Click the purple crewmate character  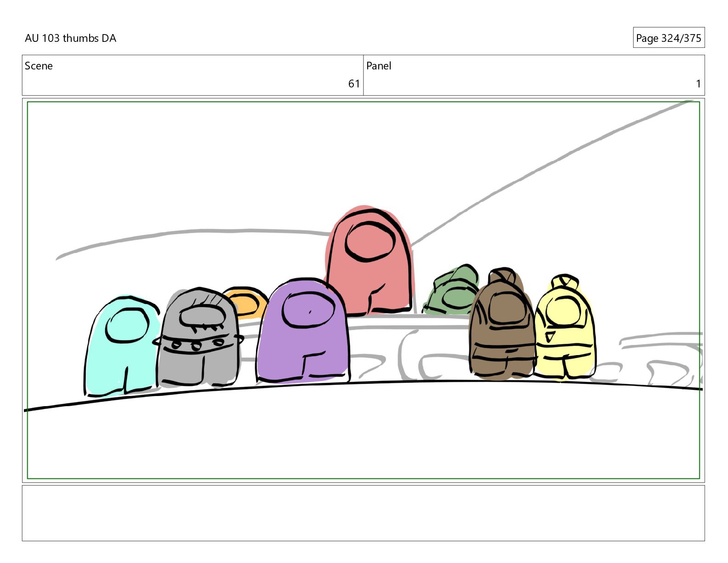(x=302, y=331)
